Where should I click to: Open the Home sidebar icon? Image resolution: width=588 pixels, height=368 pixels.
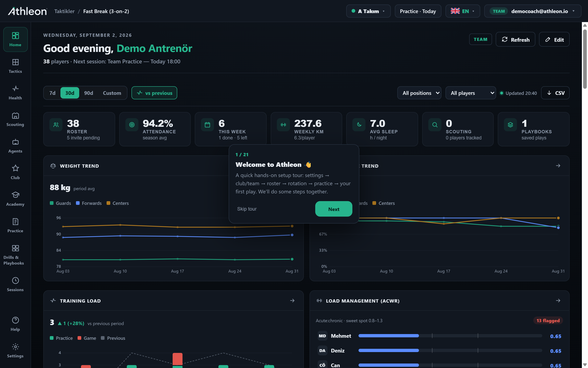(x=15, y=39)
